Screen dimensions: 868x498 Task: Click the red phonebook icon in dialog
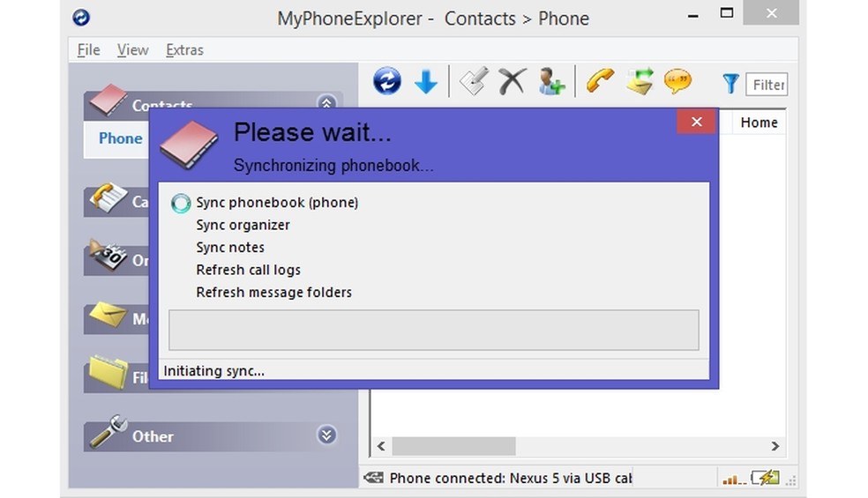(189, 144)
